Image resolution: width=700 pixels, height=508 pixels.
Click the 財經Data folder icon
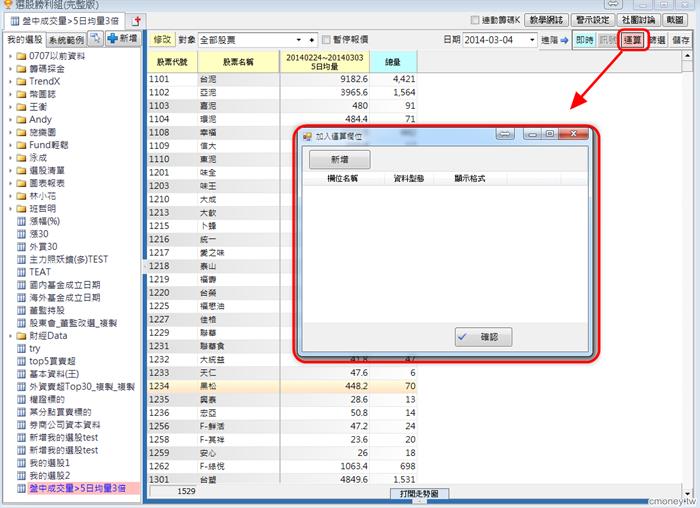21,336
